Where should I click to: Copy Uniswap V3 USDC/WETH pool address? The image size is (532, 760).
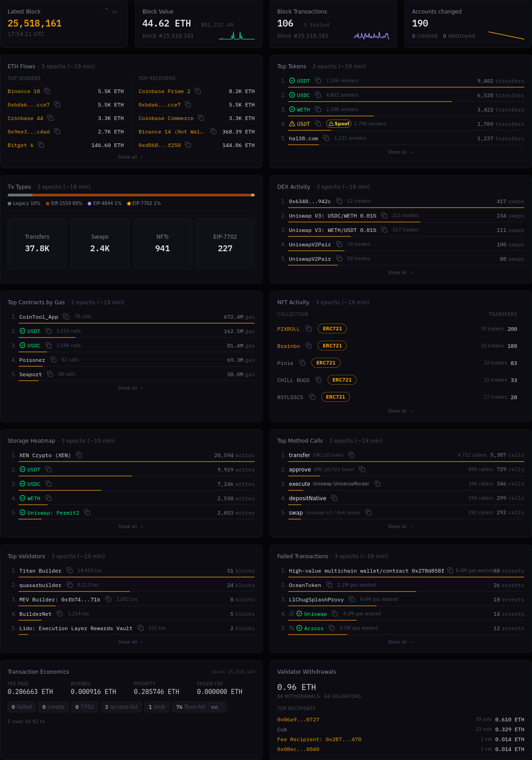point(384,215)
